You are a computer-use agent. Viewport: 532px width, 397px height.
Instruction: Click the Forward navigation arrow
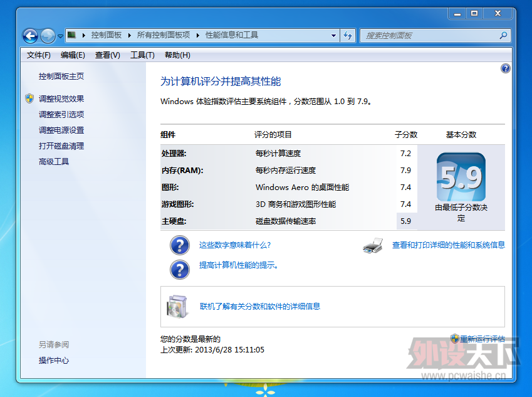(48, 36)
